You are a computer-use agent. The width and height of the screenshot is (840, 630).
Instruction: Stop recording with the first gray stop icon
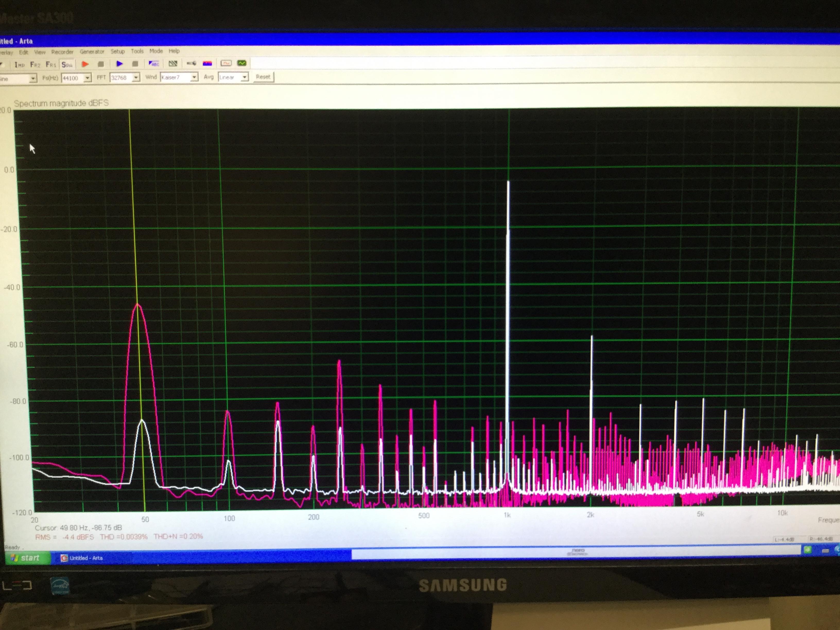101,64
